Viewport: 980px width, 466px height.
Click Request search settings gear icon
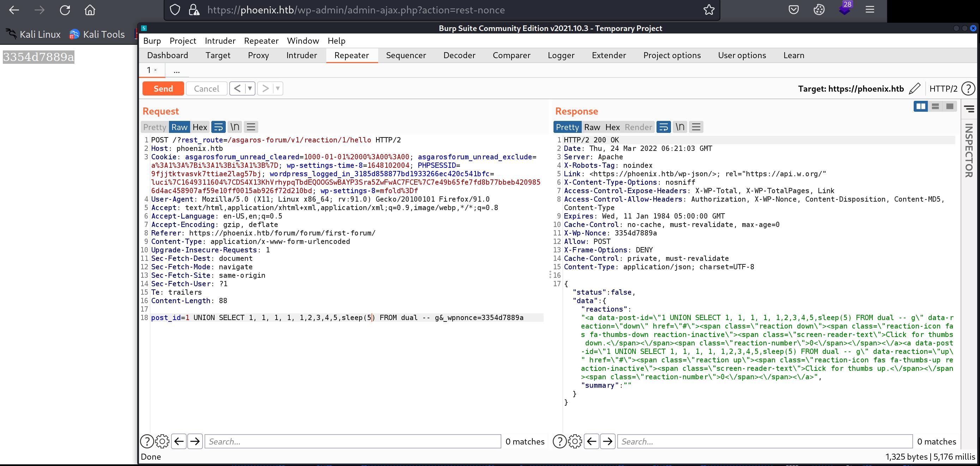click(162, 441)
